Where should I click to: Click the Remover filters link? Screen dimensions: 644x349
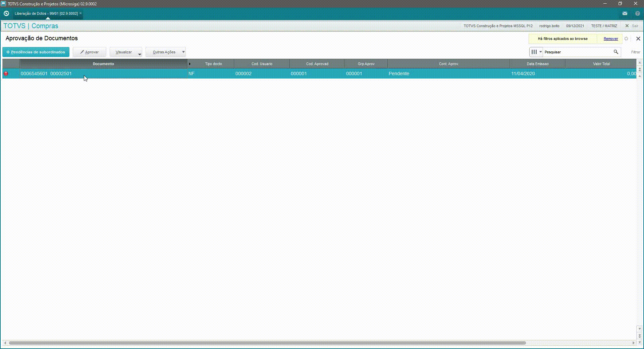click(611, 39)
